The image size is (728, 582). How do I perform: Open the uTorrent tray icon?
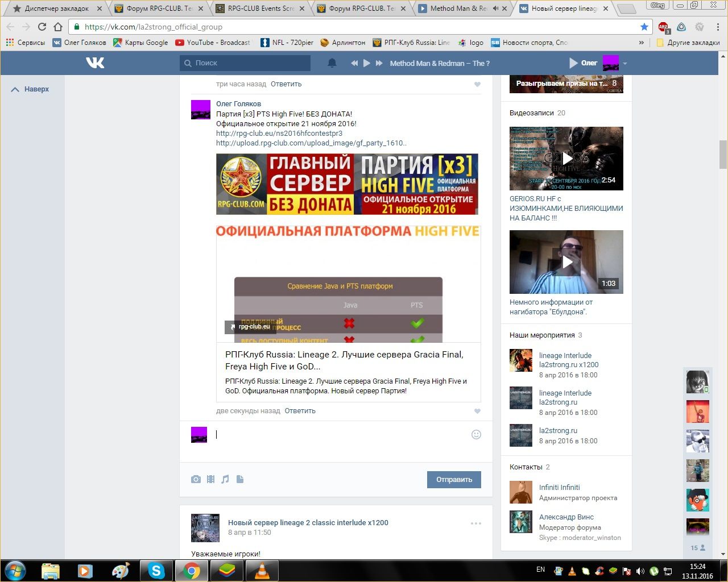(x=654, y=571)
